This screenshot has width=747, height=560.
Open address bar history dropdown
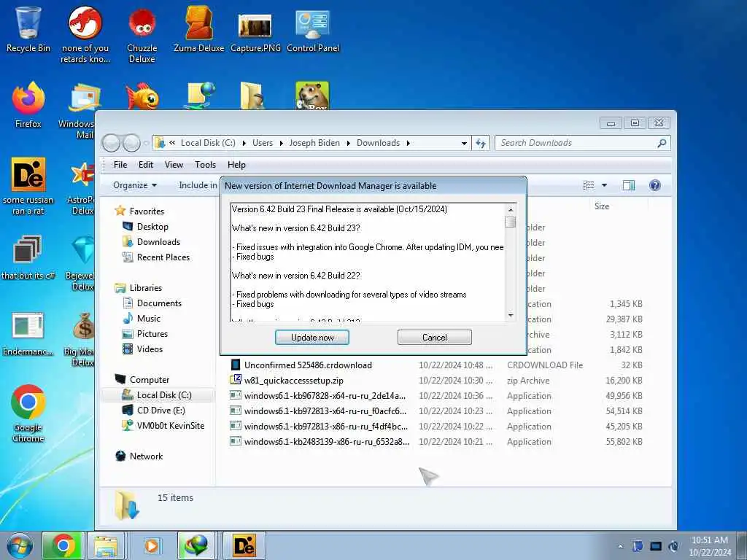464,143
